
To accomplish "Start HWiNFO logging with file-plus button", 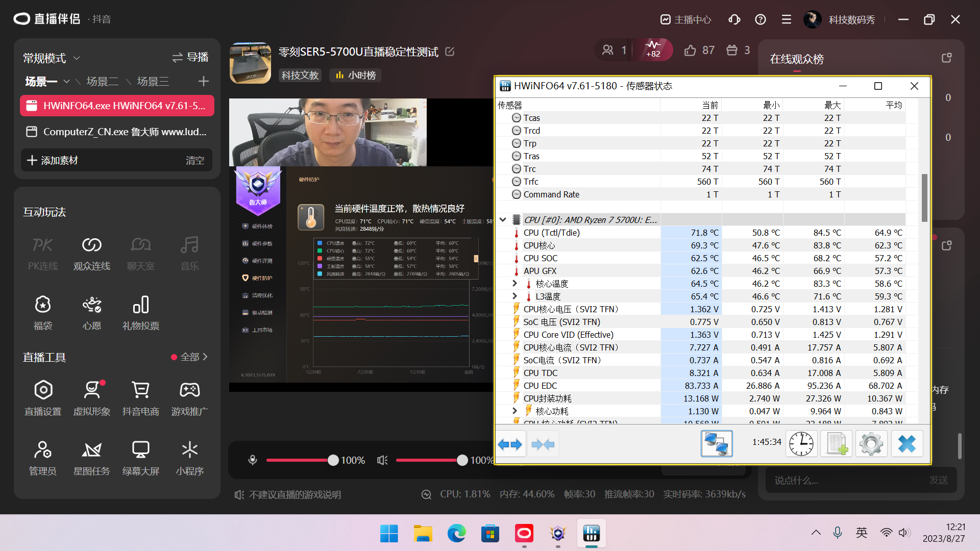I will click(836, 444).
